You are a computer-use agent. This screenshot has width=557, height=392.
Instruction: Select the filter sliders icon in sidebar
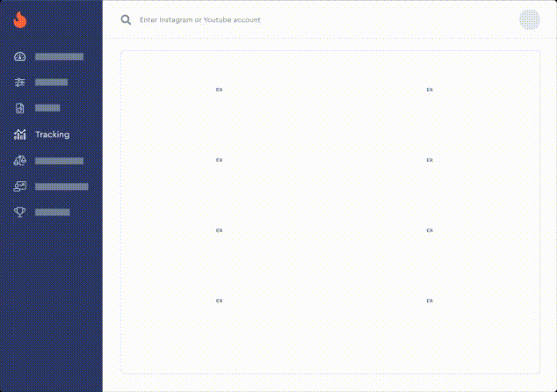[x=20, y=83]
